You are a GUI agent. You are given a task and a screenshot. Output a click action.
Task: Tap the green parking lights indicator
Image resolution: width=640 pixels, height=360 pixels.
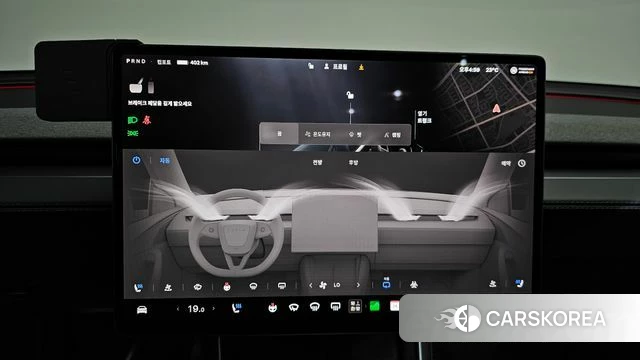pyautogui.click(x=133, y=133)
